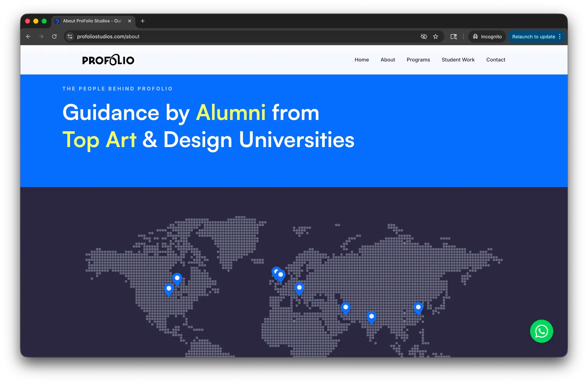Click the icon between star and Incognito
The height and width of the screenshot is (384, 588).
454,36
